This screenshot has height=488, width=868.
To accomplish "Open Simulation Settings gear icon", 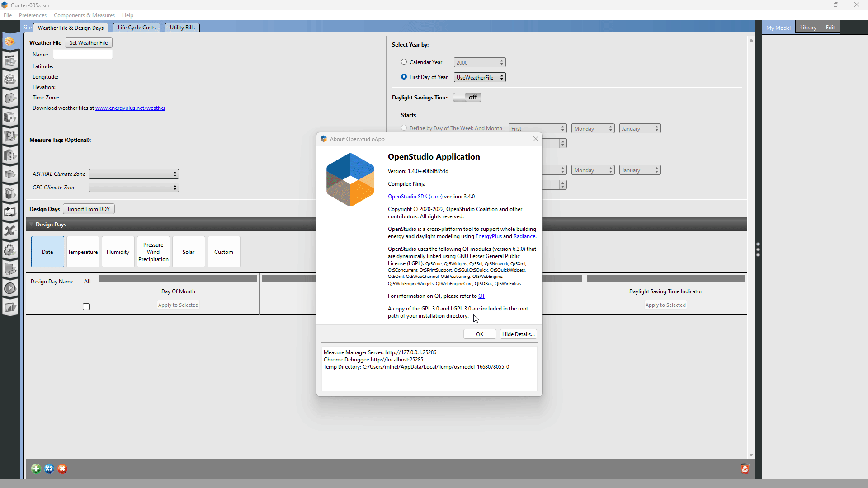I will tap(10, 250).
